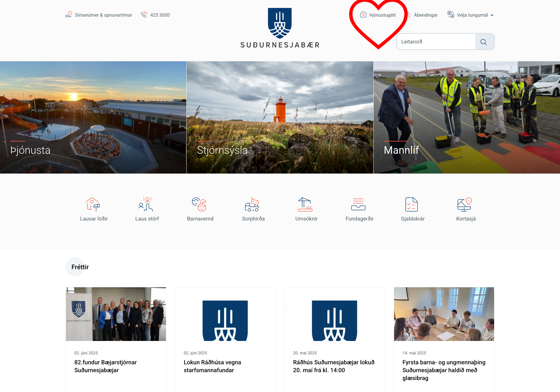Screen dimensions: 560x392
Task: Open the Þjónustugátt link
Action: [383, 15]
